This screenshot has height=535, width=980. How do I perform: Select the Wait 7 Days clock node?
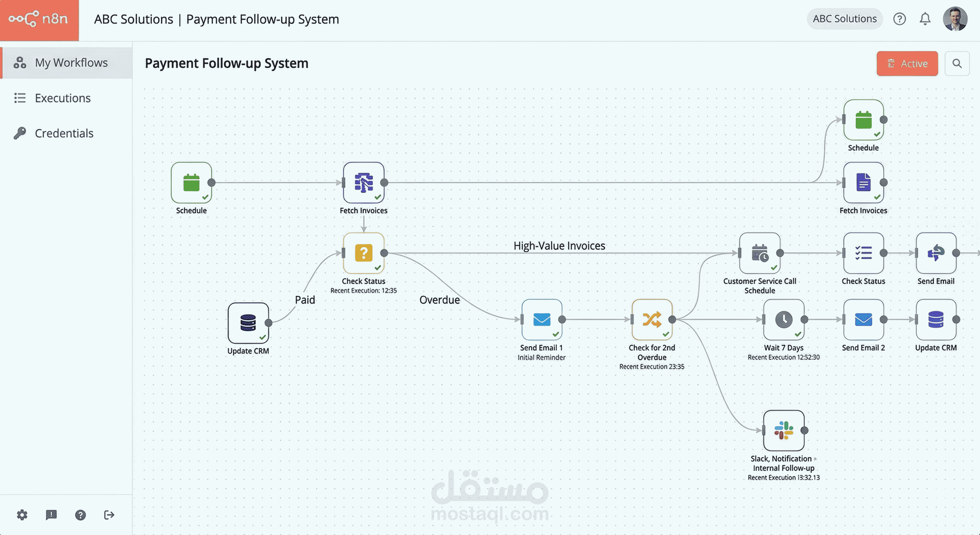[784, 320]
